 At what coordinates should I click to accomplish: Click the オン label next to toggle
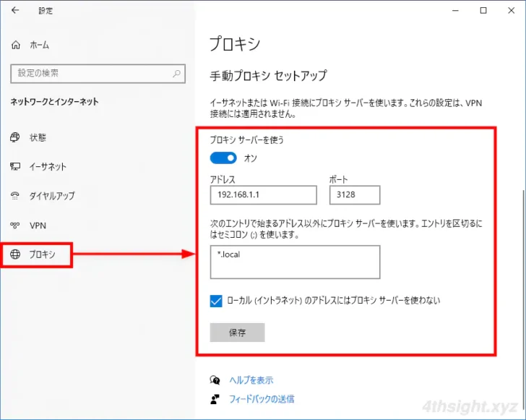point(251,158)
